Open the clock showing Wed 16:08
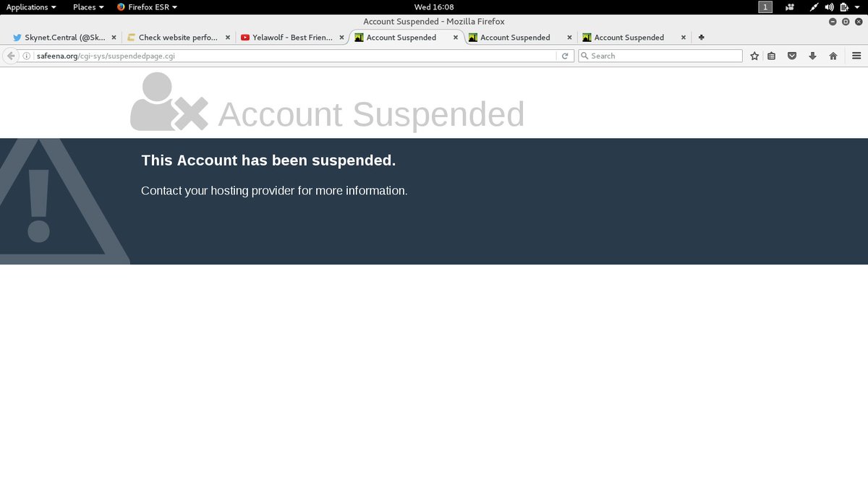The image size is (868, 488). (434, 7)
